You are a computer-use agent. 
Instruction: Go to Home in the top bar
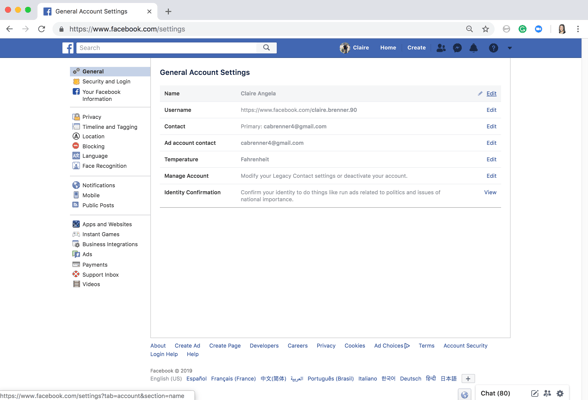point(388,48)
